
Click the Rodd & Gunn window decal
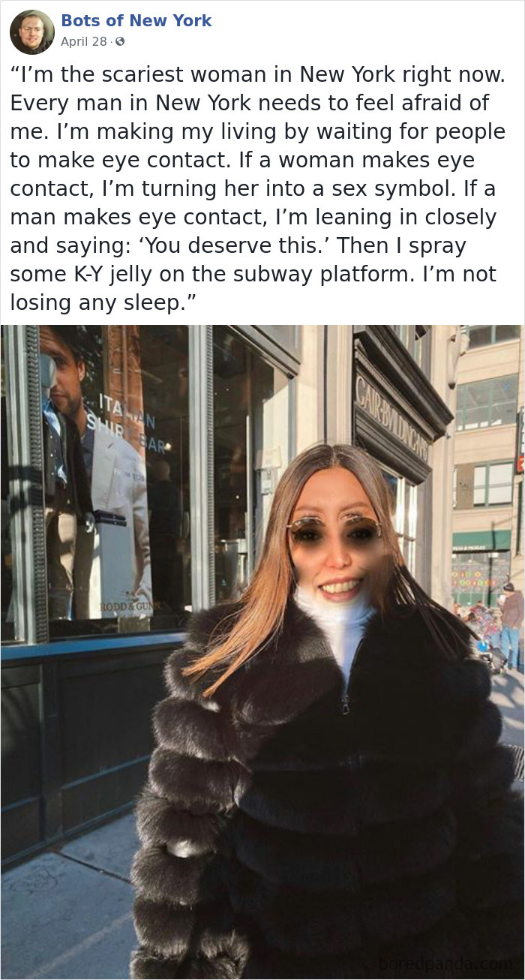(125, 606)
